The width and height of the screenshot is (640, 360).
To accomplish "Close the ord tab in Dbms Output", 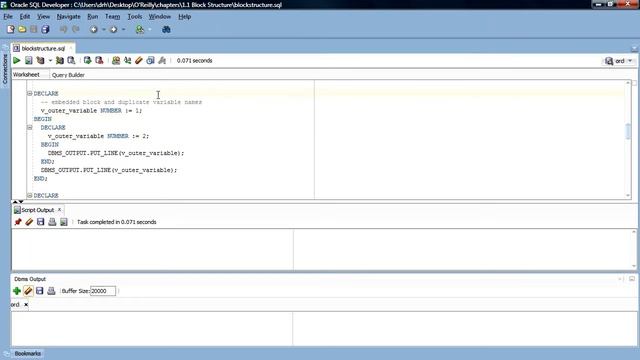I will [x=26, y=304].
